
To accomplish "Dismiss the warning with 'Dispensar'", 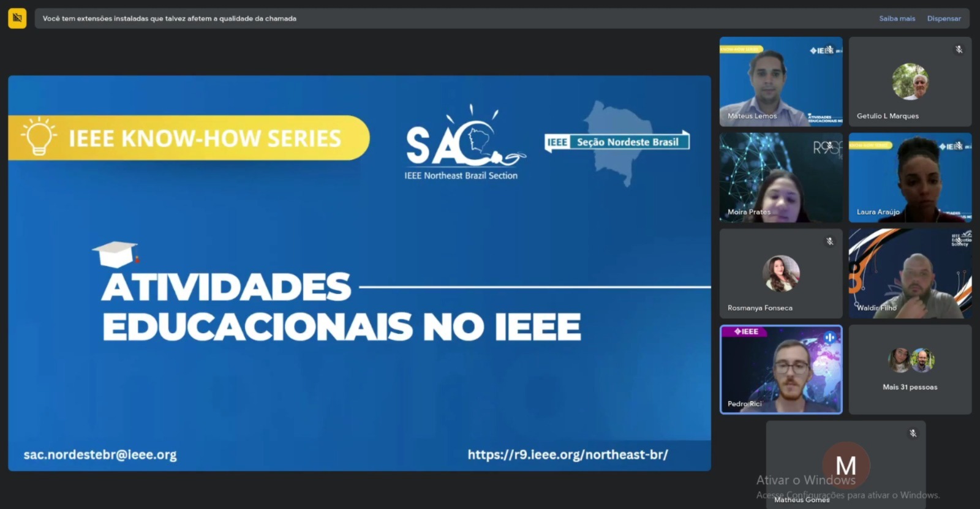I will pyautogui.click(x=944, y=18).
